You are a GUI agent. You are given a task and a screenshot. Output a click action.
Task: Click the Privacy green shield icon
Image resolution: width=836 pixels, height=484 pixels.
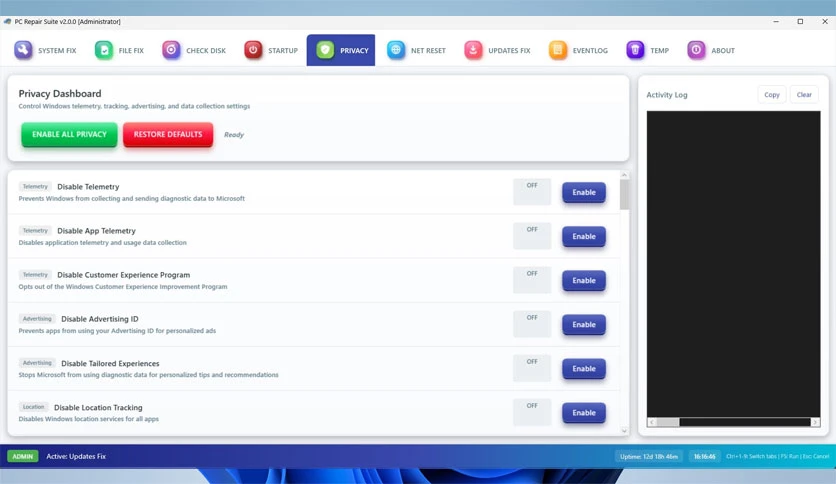click(325, 50)
